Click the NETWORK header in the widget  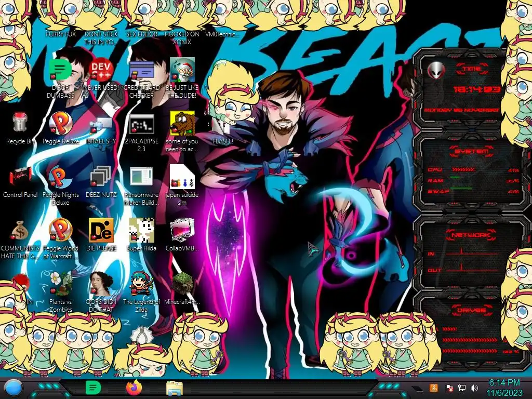click(x=471, y=235)
